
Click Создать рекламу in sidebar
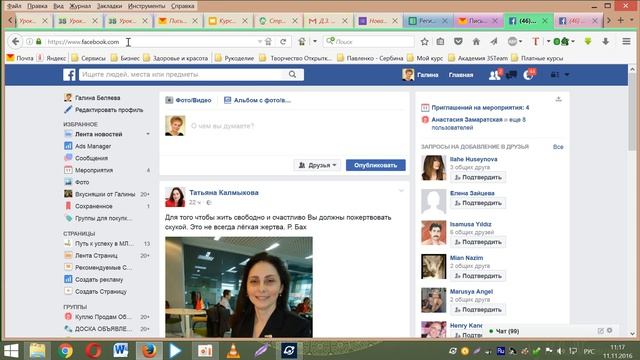point(98,280)
